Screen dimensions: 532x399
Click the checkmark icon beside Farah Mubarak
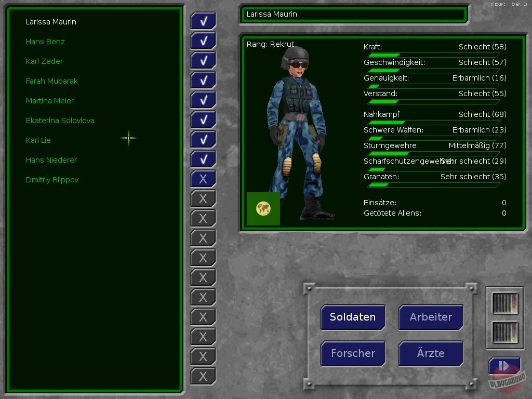[x=203, y=81]
